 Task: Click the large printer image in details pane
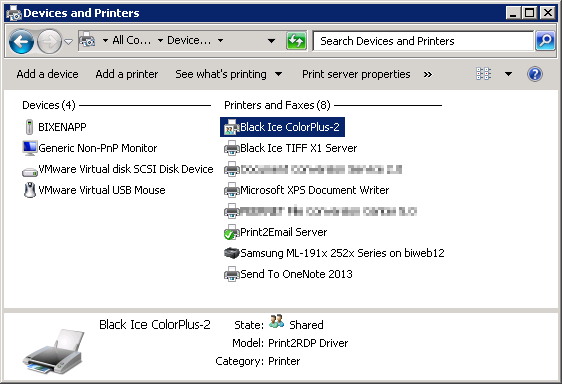tap(54, 351)
